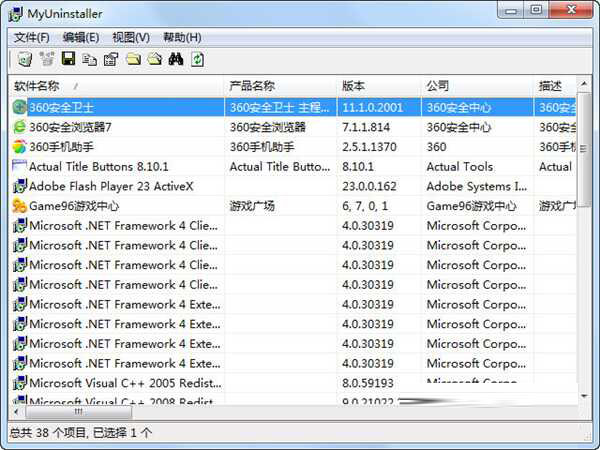Open properties via the toolbar icon
Viewport: 600px width, 450px height.
pos(111,60)
